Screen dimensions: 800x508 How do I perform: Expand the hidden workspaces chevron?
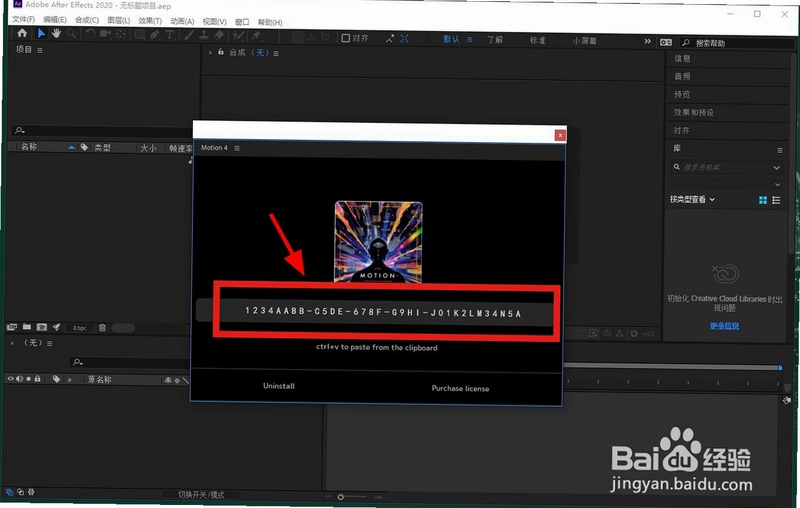coord(647,41)
